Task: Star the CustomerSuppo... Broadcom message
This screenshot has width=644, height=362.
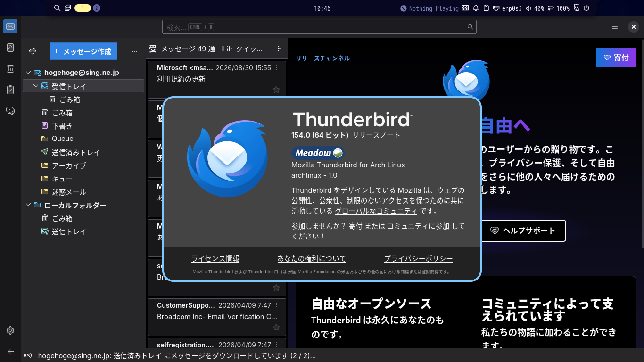Action: [276, 327]
